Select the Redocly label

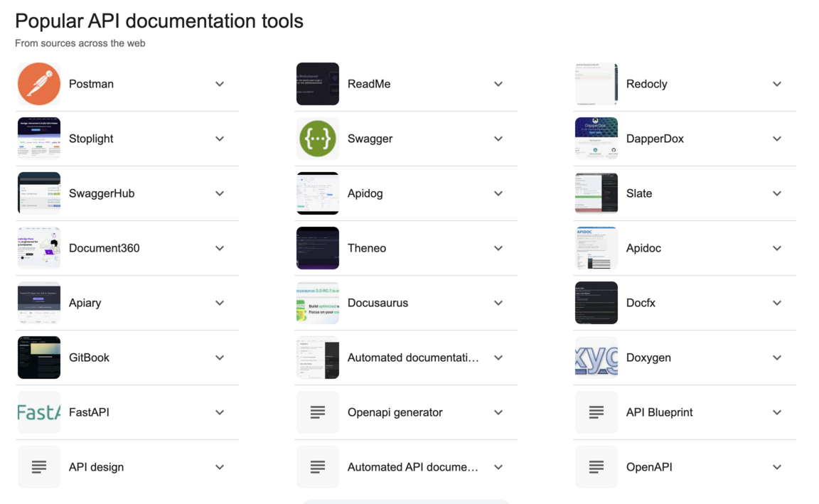647,84
